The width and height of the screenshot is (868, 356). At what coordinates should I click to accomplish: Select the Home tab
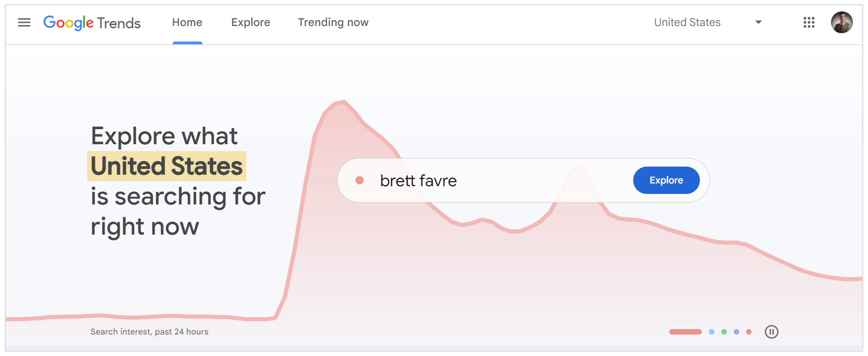(187, 22)
